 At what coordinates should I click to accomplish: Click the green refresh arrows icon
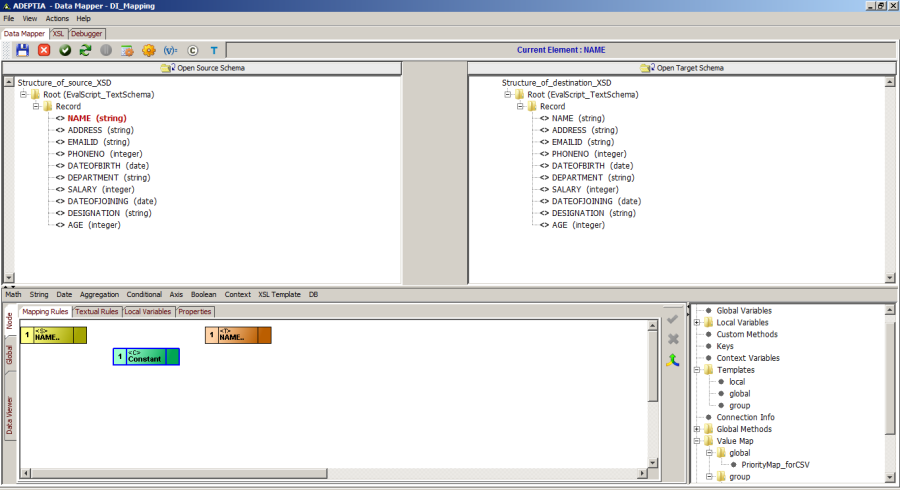tap(85, 50)
